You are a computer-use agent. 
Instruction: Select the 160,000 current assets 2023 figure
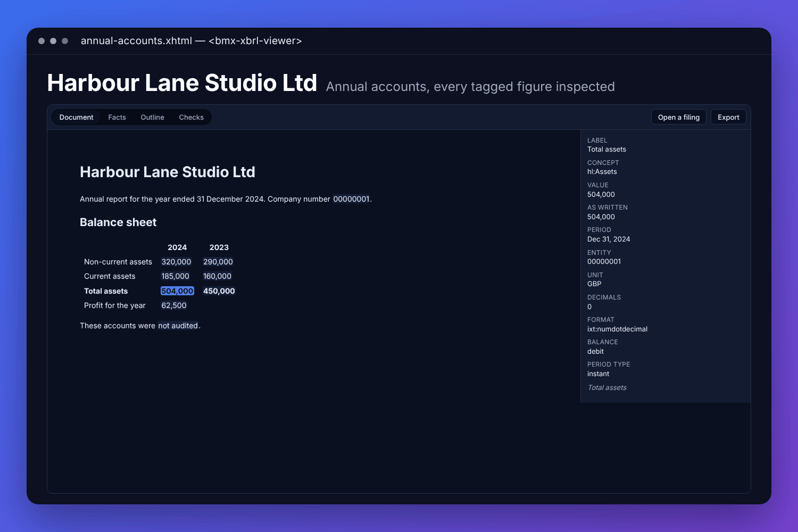pos(217,276)
